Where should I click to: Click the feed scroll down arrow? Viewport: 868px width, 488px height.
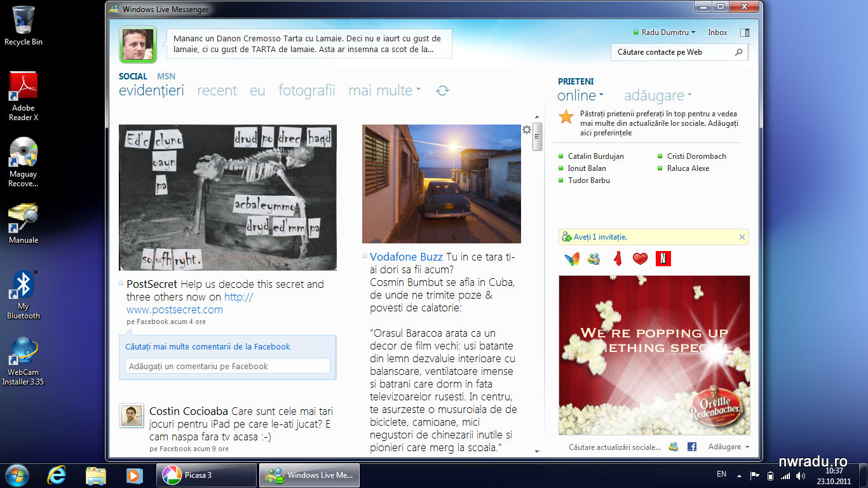[x=537, y=451]
